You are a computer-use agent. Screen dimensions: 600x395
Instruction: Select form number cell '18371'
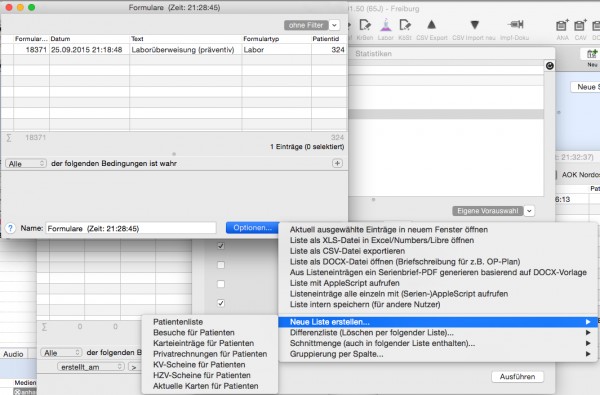click(31, 50)
